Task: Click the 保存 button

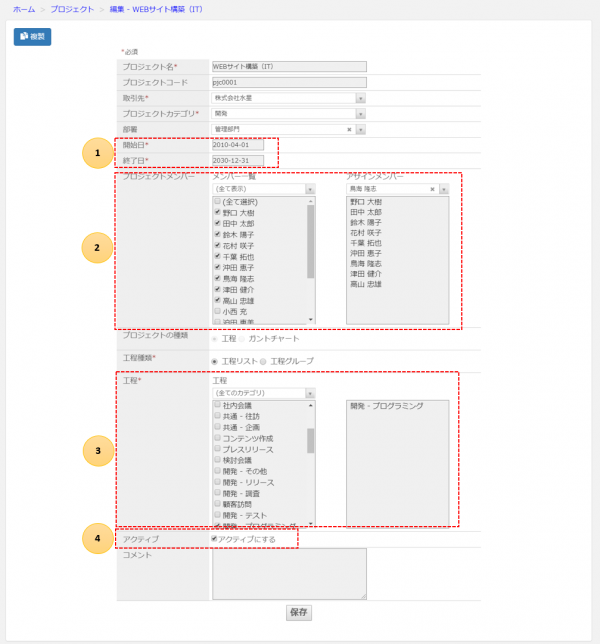Action: tap(299, 612)
